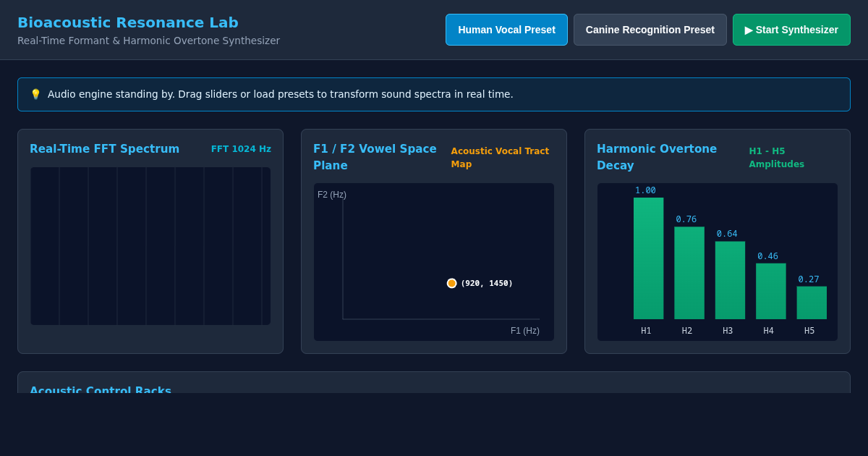Click the F2 (Hz) axis label
Image resolution: width=868 pixels, height=456 pixels.
pyautogui.click(x=332, y=195)
